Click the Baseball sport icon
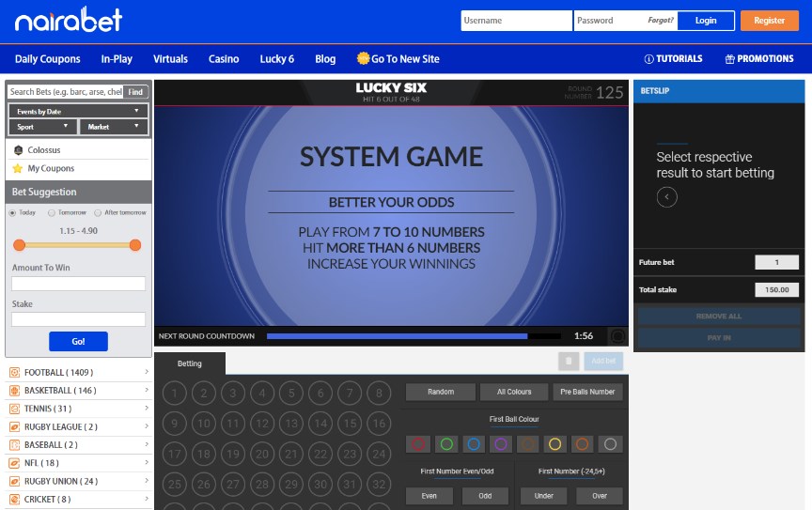Viewport: 812px width, 510px height. pyautogui.click(x=14, y=445)
